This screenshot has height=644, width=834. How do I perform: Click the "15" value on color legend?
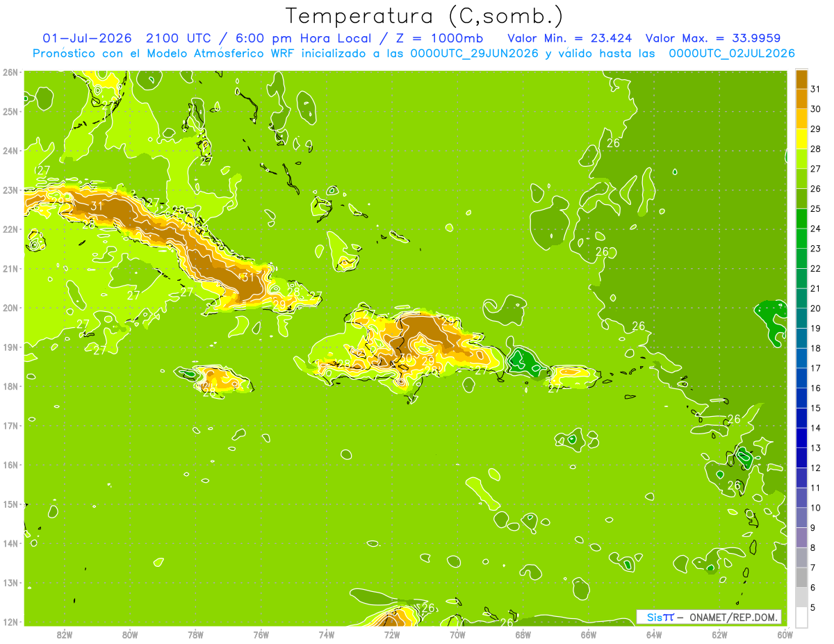point(815,408)
